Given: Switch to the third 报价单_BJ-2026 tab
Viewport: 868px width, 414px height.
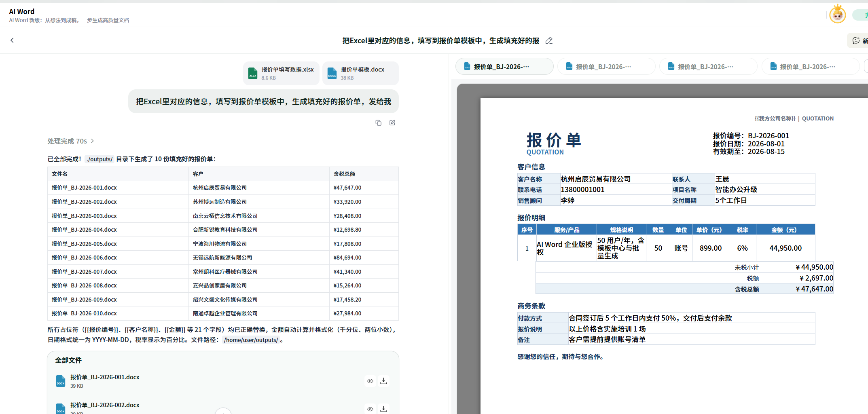Looking at the screenshot, I should tap(708, 67).
